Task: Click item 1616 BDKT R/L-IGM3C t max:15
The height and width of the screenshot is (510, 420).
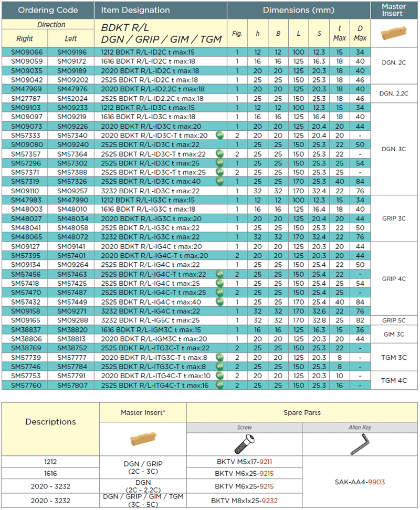Action: pos(151,330)
